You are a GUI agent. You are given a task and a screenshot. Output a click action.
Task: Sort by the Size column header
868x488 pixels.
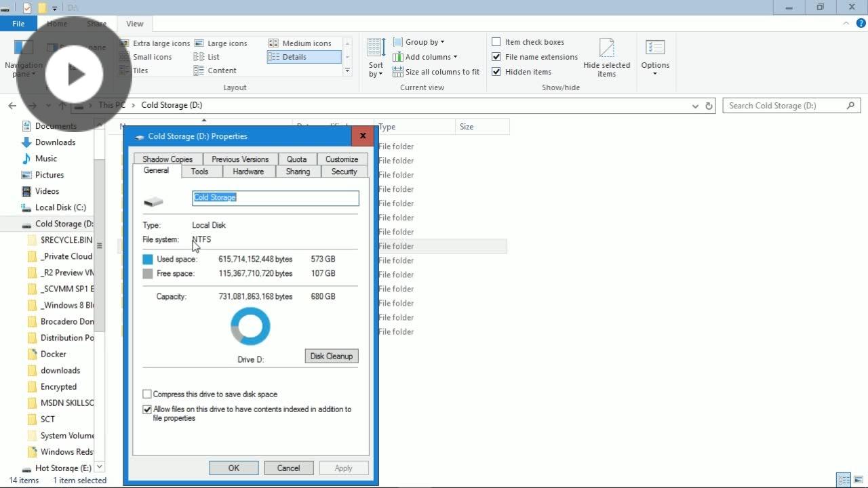(481, 127)
